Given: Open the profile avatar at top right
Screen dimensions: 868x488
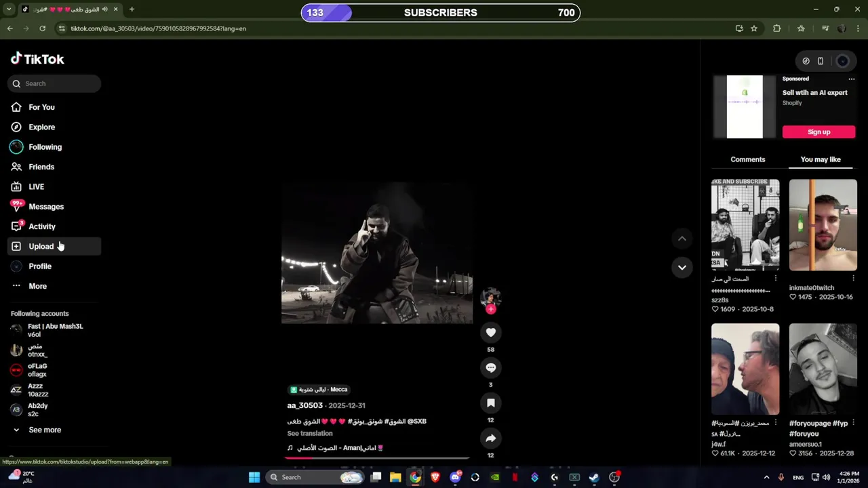Looking at the screenshot, I should click(842, 61).
